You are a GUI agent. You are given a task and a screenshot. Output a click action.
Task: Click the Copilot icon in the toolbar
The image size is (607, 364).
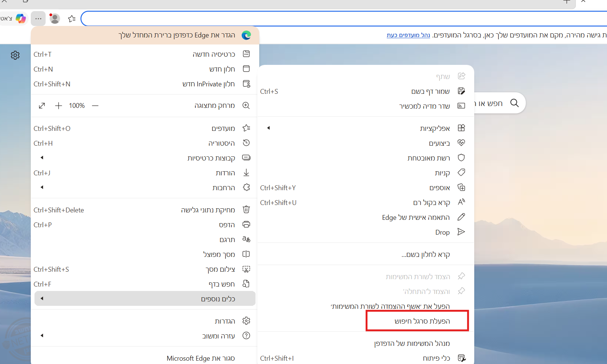21,19
